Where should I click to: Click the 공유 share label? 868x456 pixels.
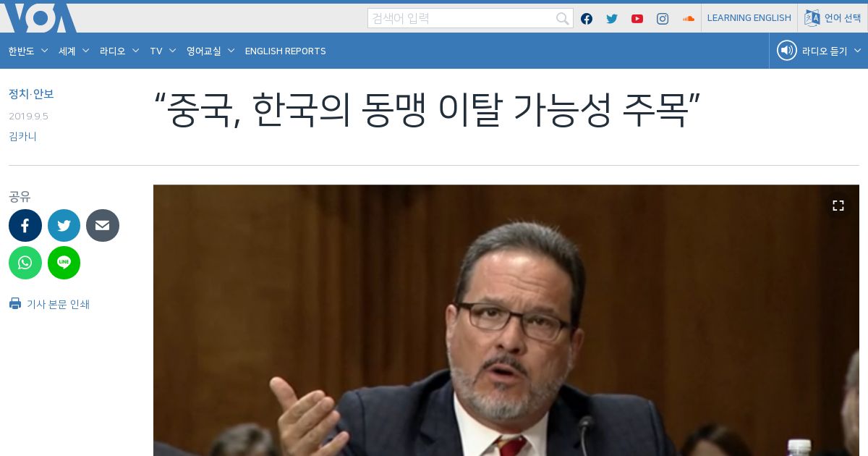[x=20, y=197]
